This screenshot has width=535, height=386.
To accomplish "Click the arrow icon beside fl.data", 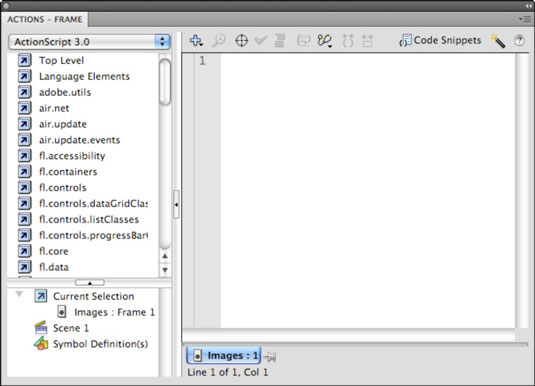I will pos(25,267).
